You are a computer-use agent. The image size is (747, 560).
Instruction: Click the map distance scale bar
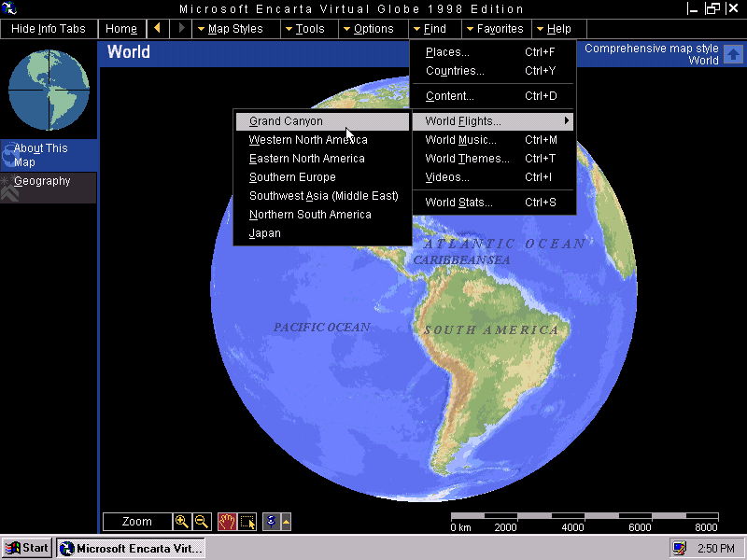pos(585,516)
